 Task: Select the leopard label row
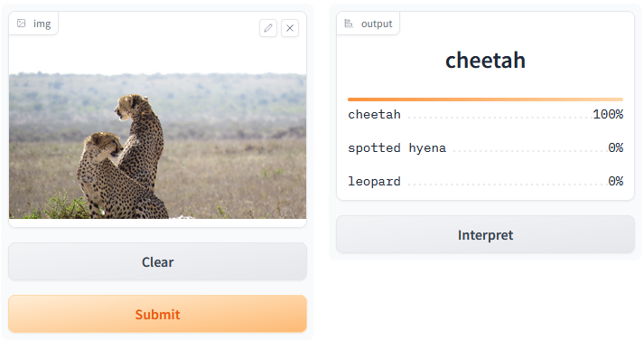tap(485, 182)
